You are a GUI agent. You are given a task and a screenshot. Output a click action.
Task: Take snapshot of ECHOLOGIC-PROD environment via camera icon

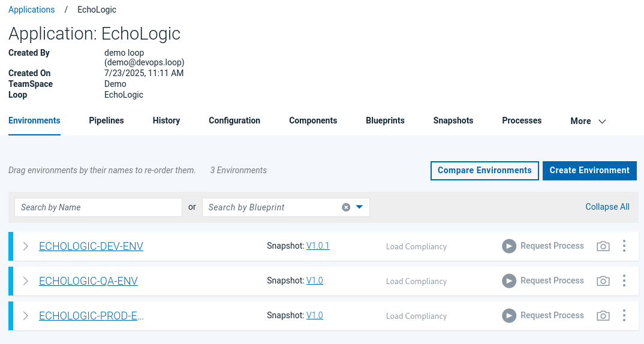[x=603, y=316]
